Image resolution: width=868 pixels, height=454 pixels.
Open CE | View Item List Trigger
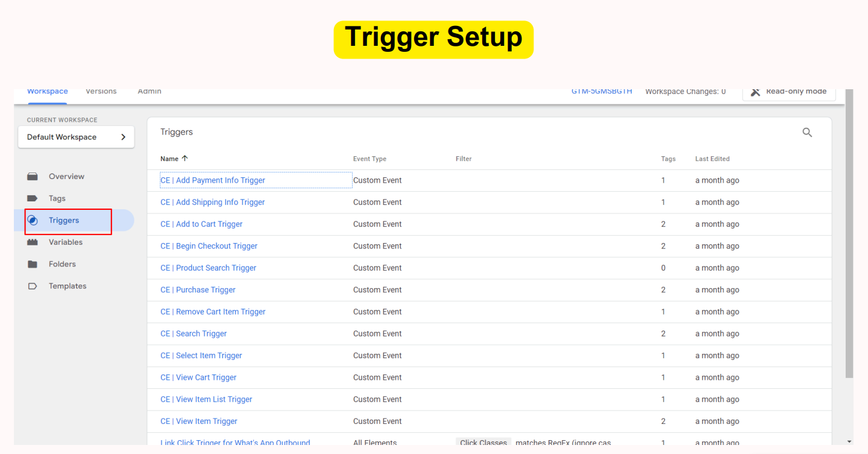click(206, 400)
